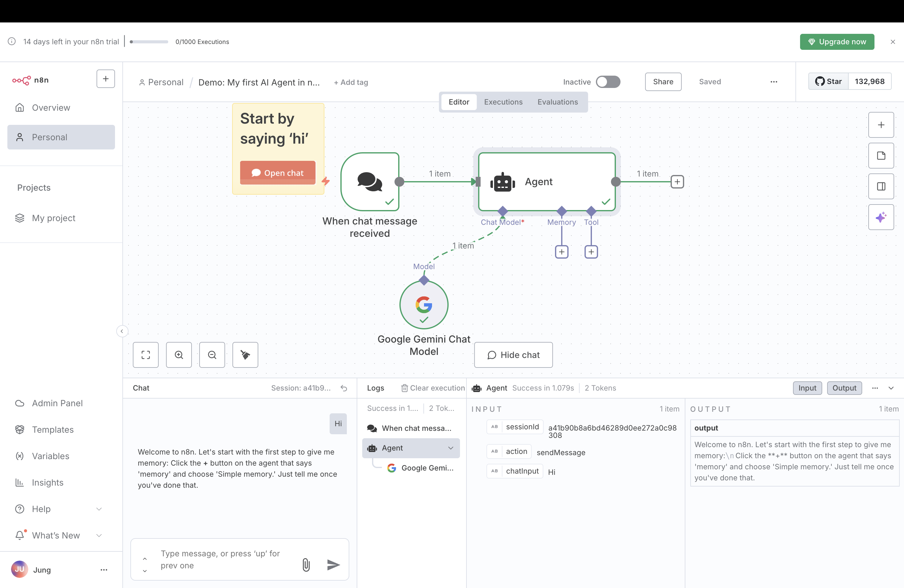Zoom out on the canvas
This screenshot has height=588, width=904.
212,355
